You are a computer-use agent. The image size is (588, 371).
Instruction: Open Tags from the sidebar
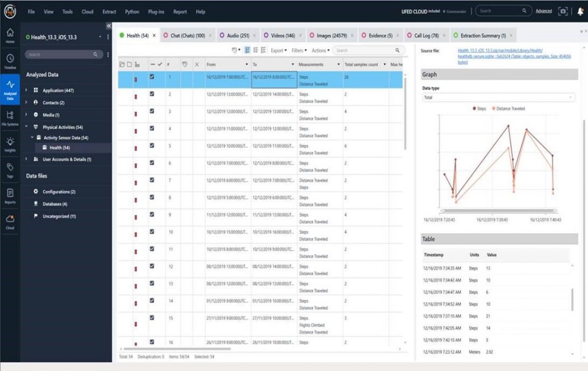[x=10, y=169]
